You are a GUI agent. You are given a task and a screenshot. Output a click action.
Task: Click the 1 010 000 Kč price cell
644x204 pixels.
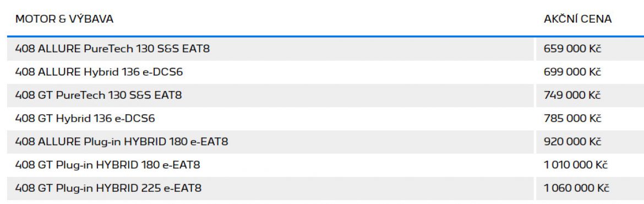click(x=590, y=165)
